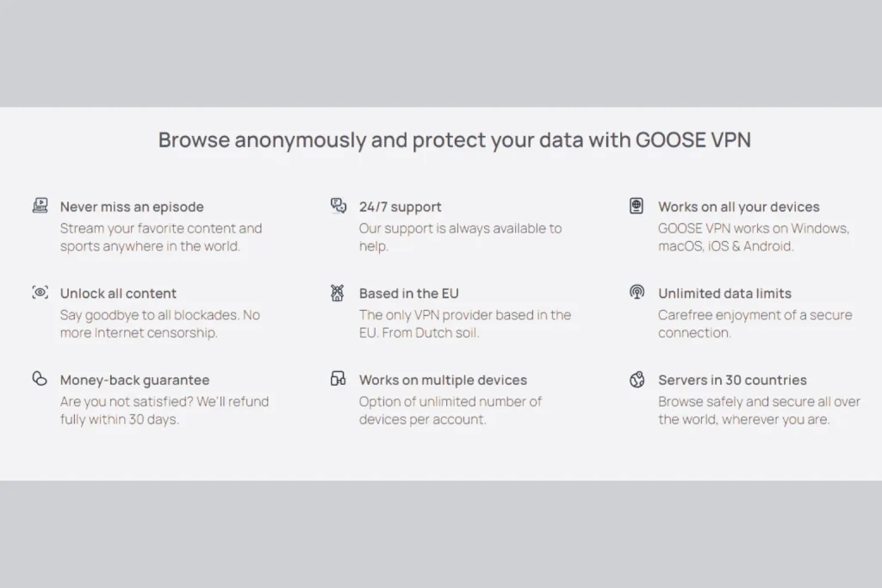Click the Works on multiple devices heading
This screenshot has height=588, width=882.
click(443, 380)
